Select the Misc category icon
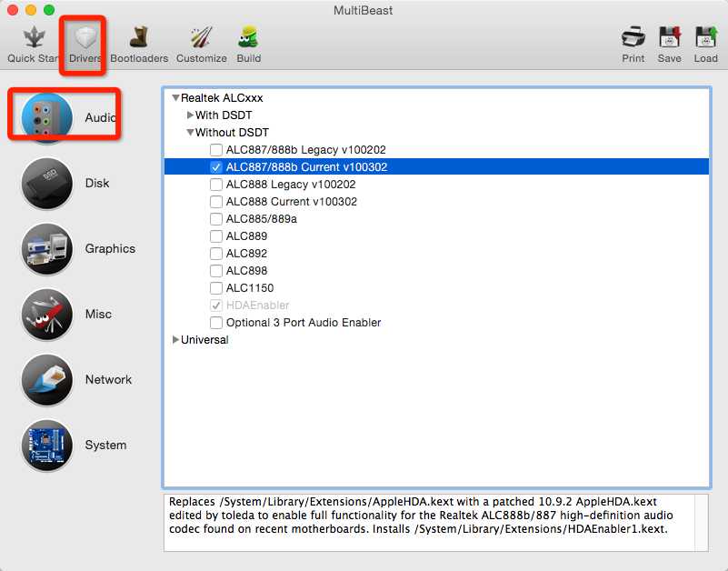The image size is (728, 571). [47, 314]
